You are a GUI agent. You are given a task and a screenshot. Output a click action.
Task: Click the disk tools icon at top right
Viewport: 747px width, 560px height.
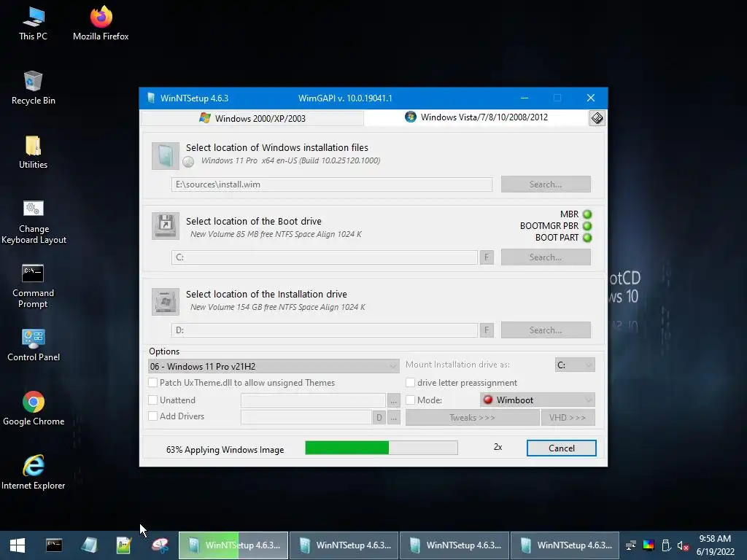point(597,118)
